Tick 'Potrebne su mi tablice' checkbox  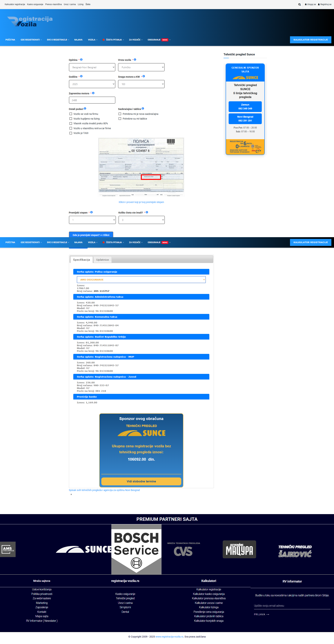(x=120, y=119)
